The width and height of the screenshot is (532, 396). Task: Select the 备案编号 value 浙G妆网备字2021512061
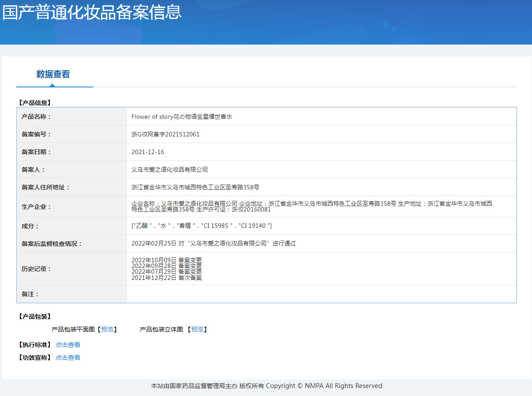coord(165,134)
